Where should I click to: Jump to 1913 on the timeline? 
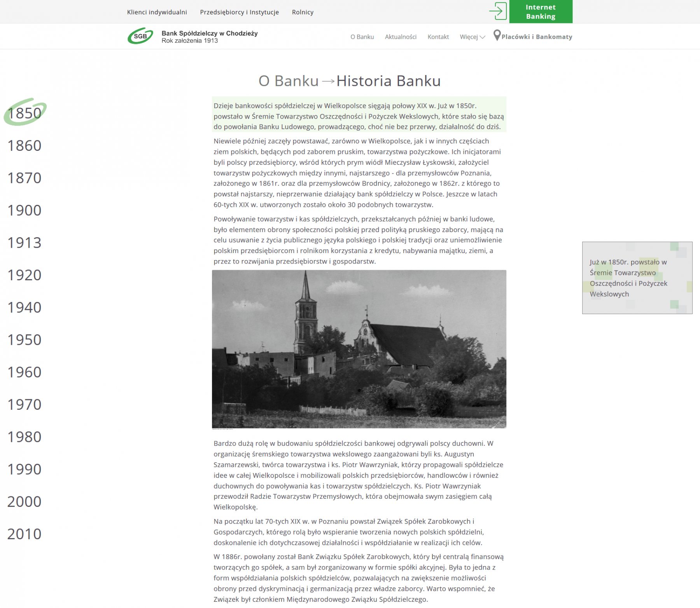[24, 243]
